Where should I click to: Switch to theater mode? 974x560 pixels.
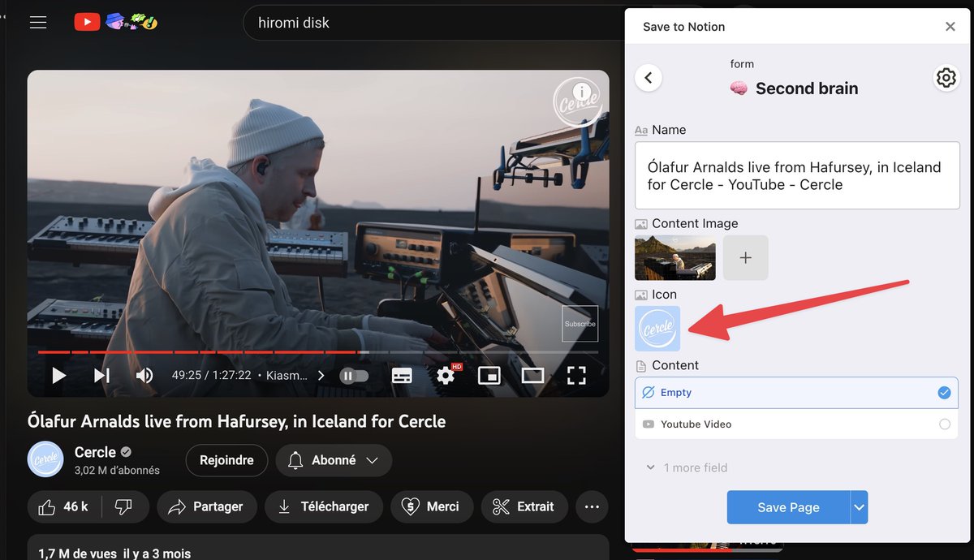[532, 375]
